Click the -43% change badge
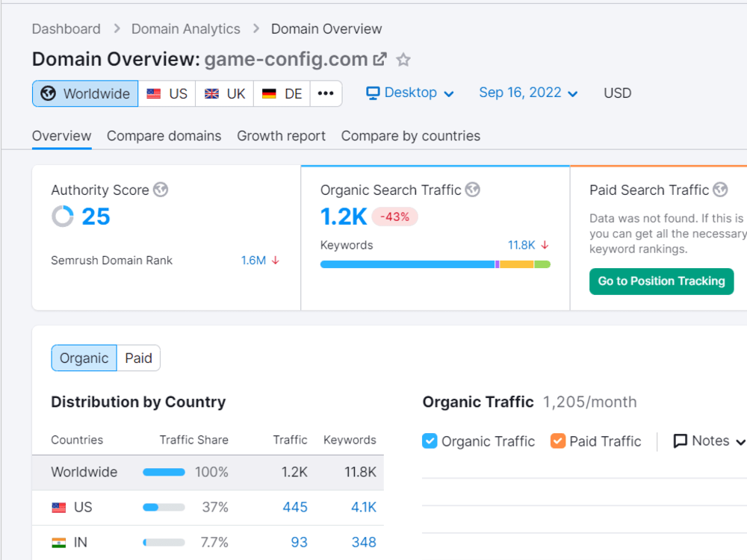747x560 pixels. 395,217
